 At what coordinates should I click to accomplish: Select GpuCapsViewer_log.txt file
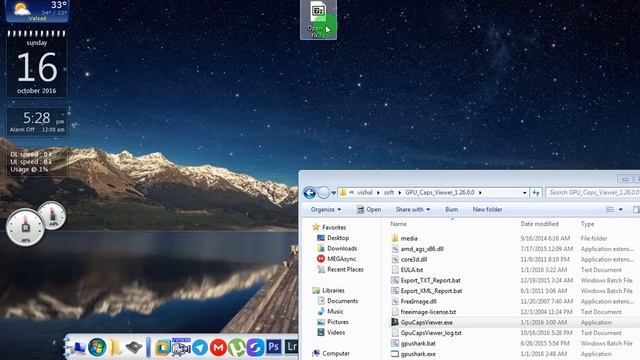point(431,333)
